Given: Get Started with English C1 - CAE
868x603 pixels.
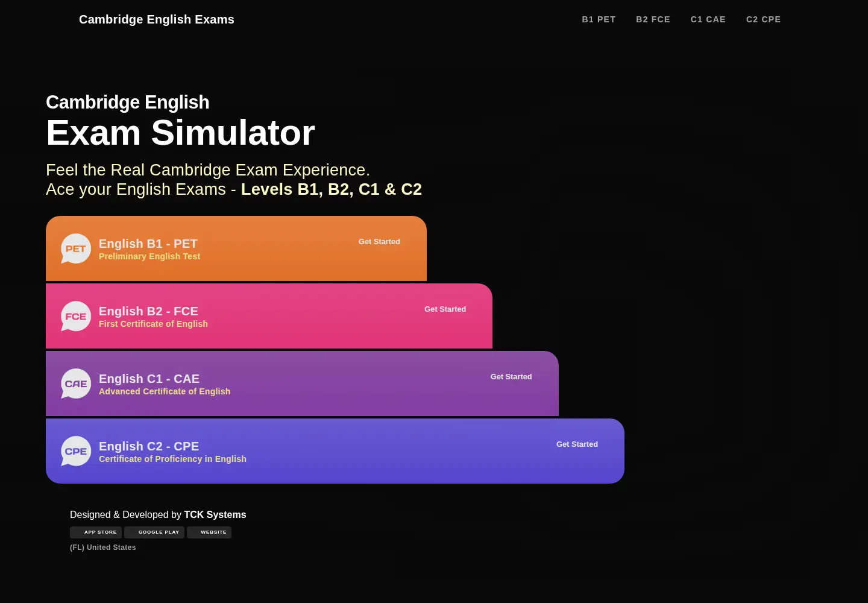Looking at the screenshot, I should [x=511, y=377].
